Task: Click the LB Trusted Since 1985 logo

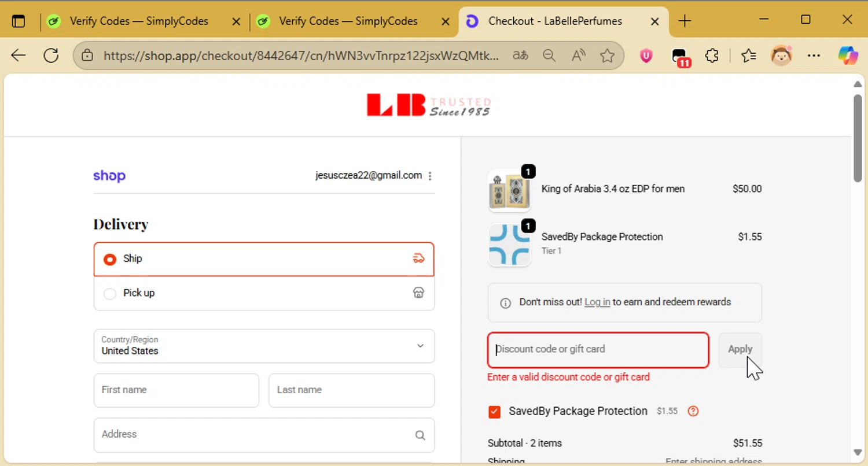Action: tap(429, 105)
